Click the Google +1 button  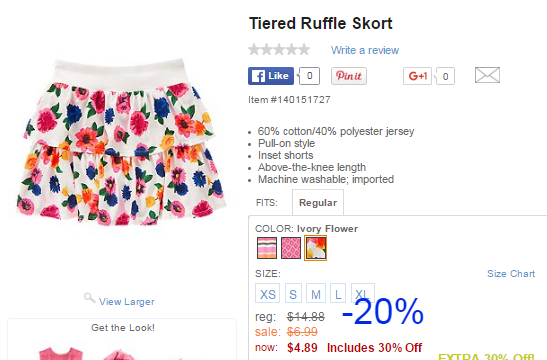[417, 76]
